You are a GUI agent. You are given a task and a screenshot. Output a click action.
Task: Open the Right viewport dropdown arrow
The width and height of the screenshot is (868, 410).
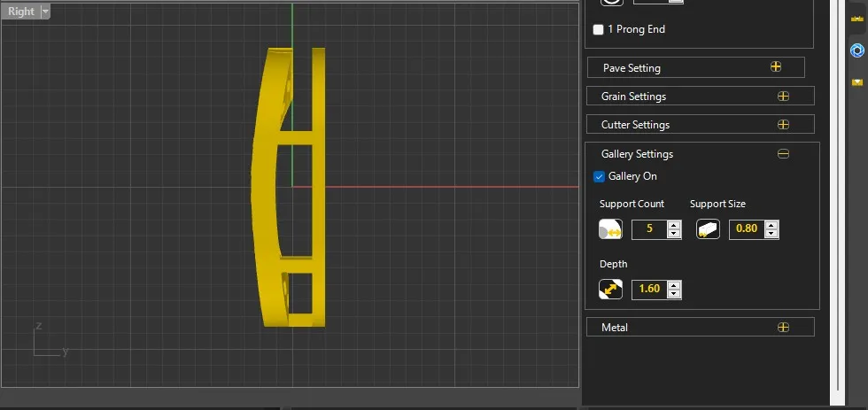click(x=45, y=12)
